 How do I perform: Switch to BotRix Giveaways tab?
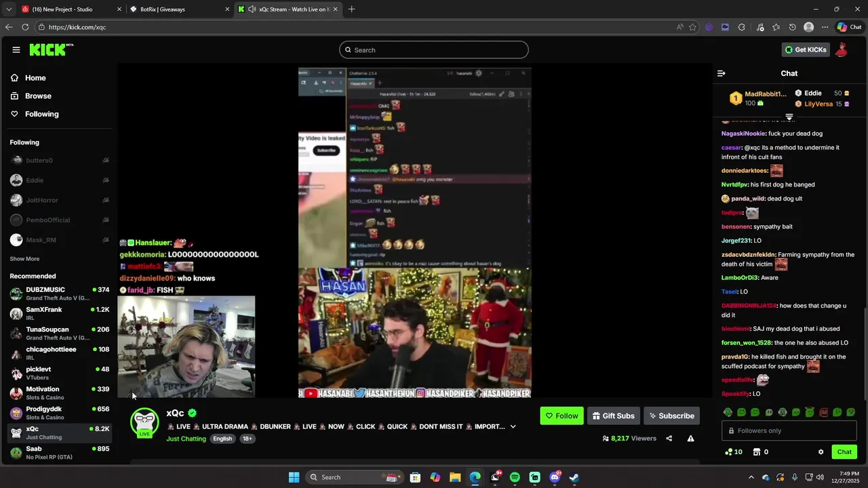click(x=179, y=9)
